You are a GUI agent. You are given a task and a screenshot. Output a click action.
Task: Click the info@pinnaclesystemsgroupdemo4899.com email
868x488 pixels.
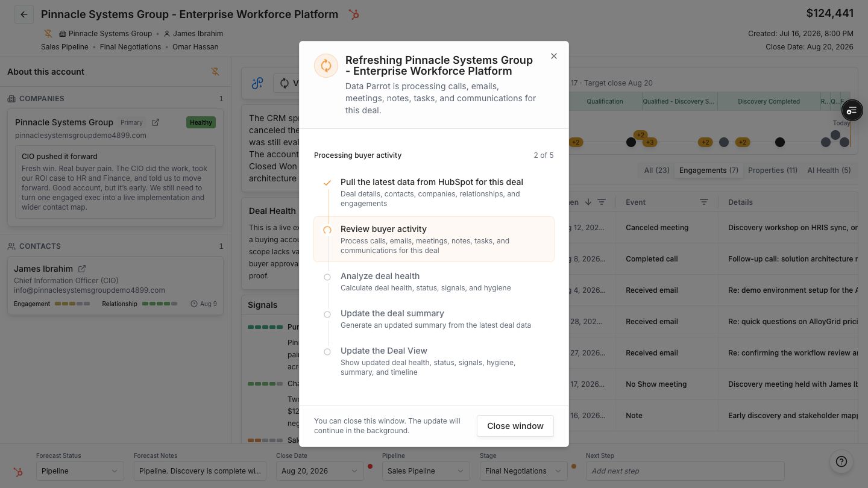89,290
